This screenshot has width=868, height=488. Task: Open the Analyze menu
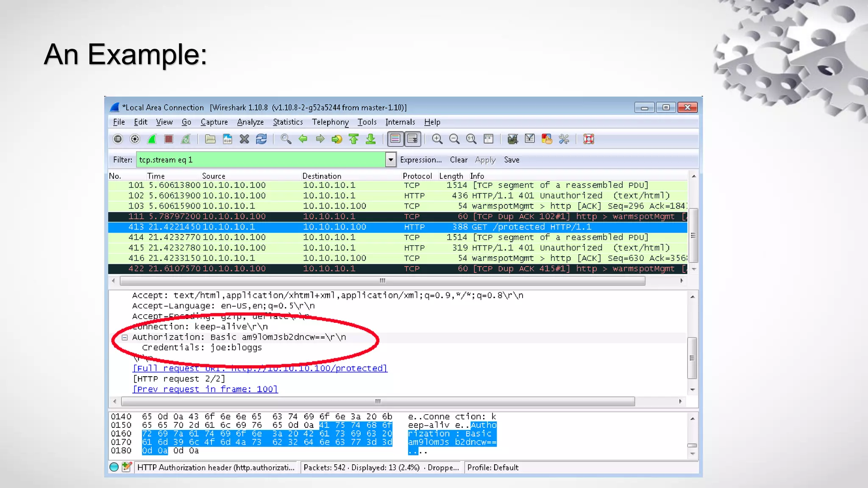pyautogui.click(x=250, y=122)
